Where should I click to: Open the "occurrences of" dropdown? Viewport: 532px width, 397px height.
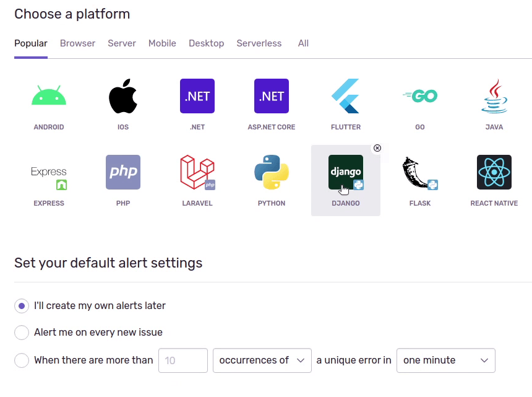[262, 360]
